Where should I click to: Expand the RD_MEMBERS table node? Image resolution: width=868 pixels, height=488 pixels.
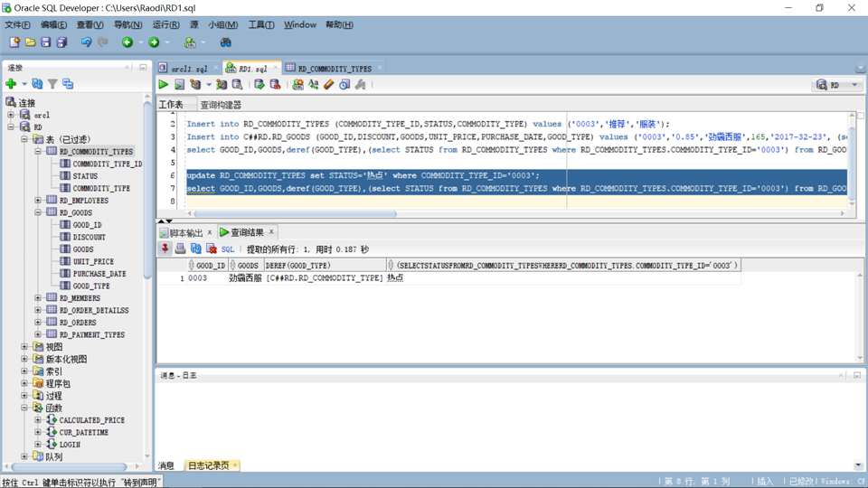click(38, 297)
